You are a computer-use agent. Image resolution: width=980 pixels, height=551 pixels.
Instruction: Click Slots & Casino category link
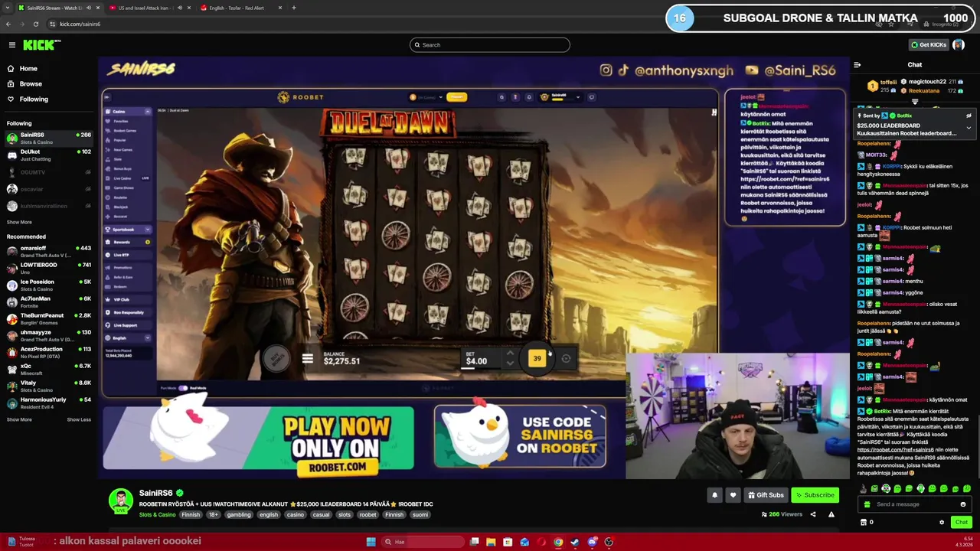click(x=157, y=515)
